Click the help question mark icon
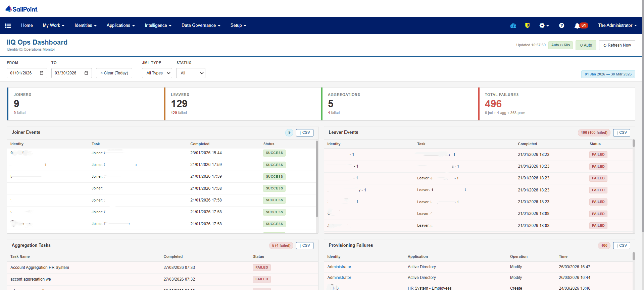 [561, 25]
